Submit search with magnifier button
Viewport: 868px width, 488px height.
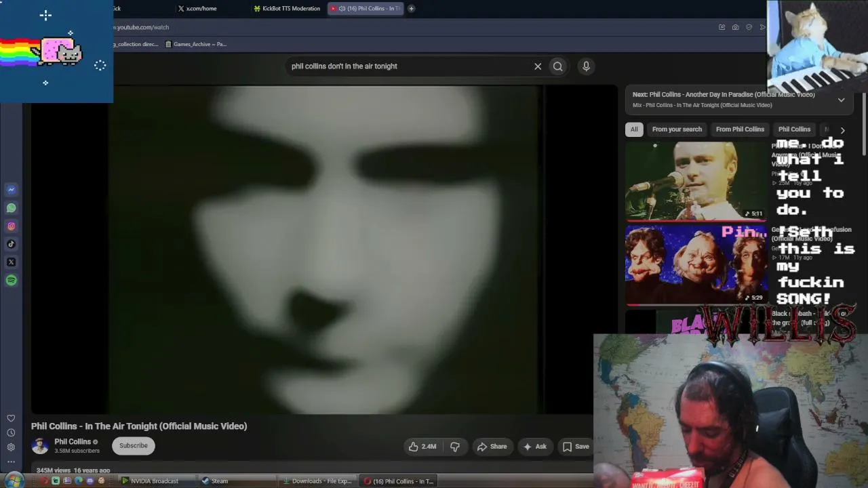point(558,66)
